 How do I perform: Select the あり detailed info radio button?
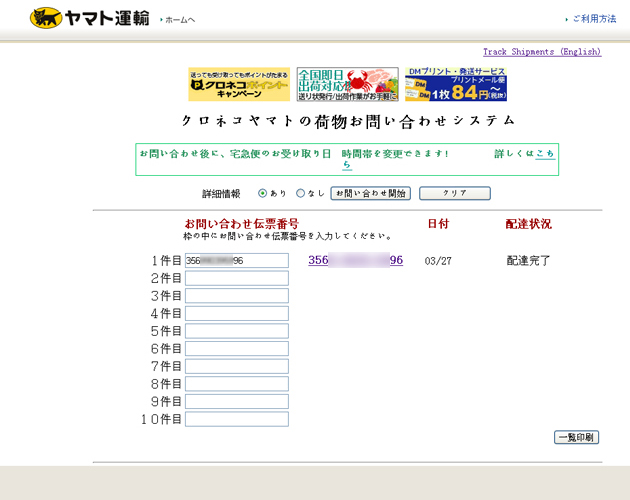click(263, 193)
